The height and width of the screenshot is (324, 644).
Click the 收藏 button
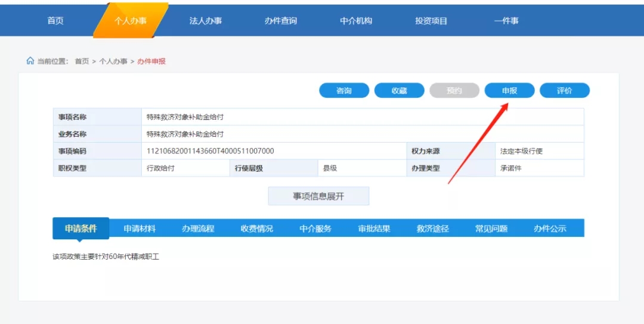click(x=399, y=91)
